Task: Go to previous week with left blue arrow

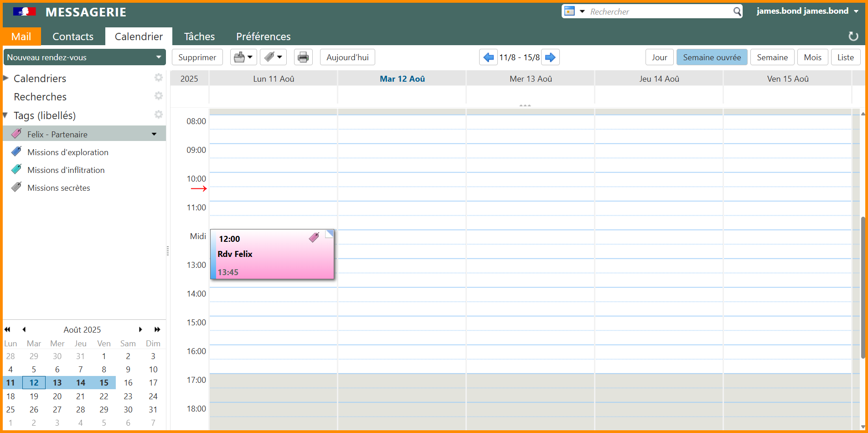Action: (x=488, y=57)
